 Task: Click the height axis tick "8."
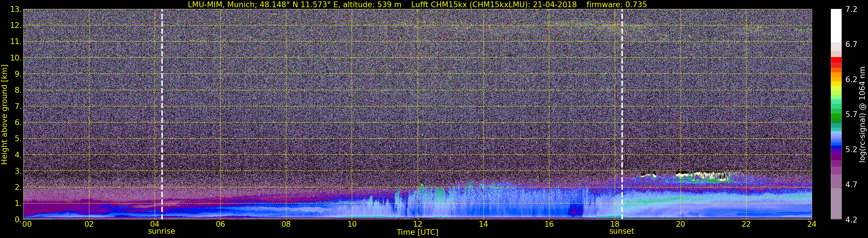18,90
